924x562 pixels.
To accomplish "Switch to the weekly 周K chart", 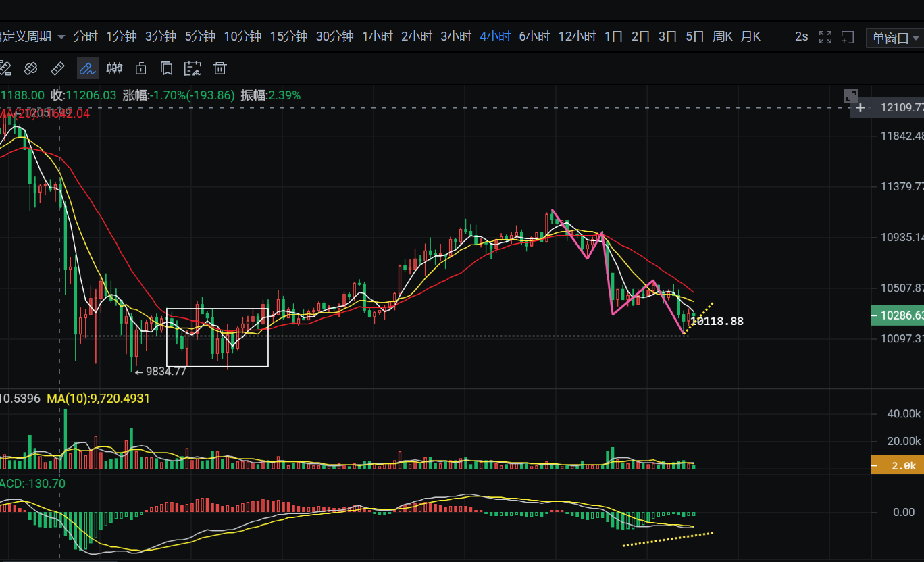I will click(x=723, y=36).
